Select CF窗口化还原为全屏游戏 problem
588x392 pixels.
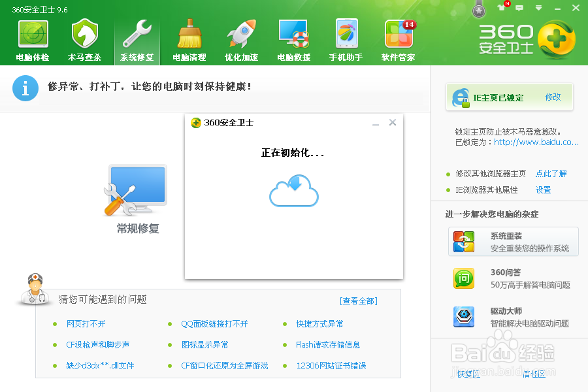[x=225, y=365]
